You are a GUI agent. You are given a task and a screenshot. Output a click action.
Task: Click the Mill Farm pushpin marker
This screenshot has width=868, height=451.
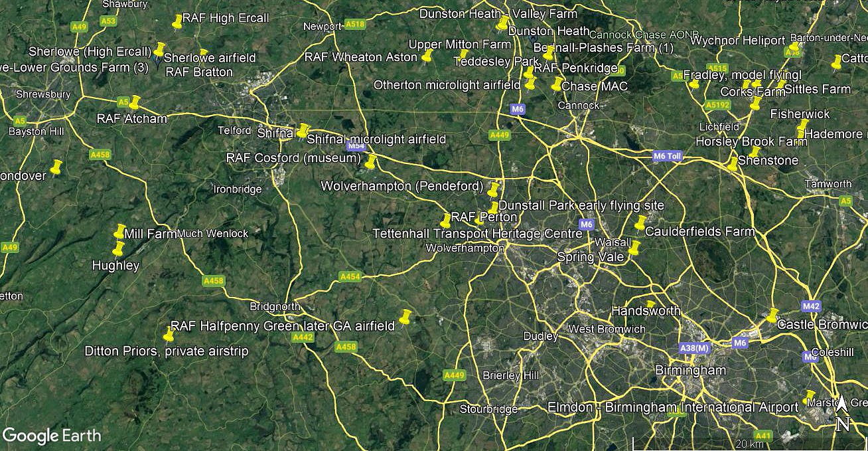(x=119, y=231)
